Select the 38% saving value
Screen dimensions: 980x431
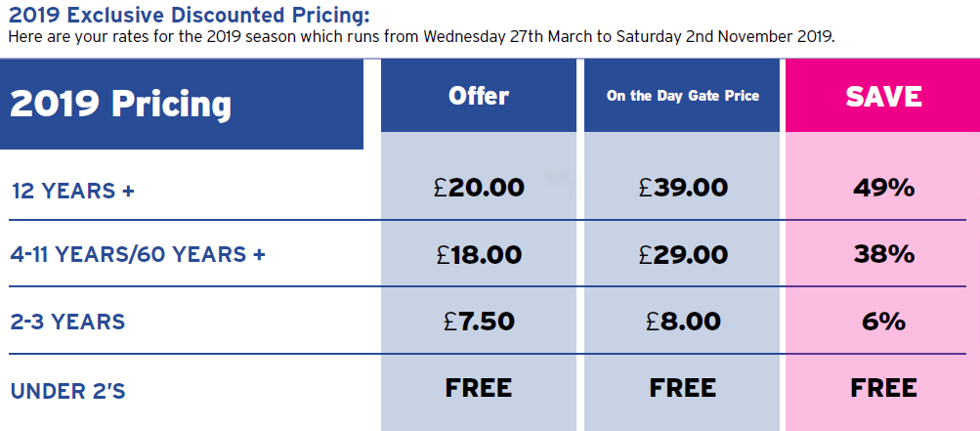click(883, 255)
